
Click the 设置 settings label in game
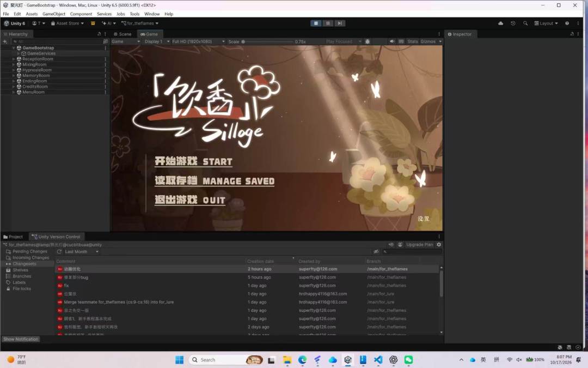pos(424,219)
